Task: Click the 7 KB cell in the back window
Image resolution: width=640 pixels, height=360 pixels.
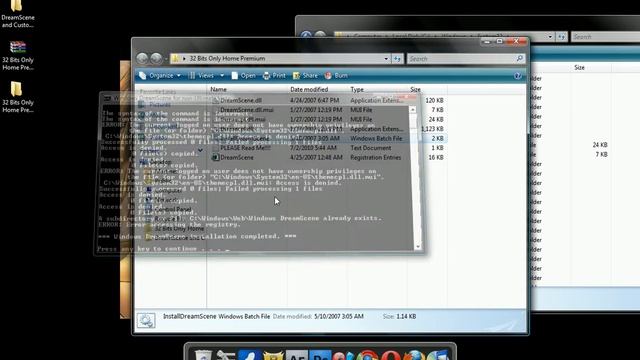Action: (601, 154)
